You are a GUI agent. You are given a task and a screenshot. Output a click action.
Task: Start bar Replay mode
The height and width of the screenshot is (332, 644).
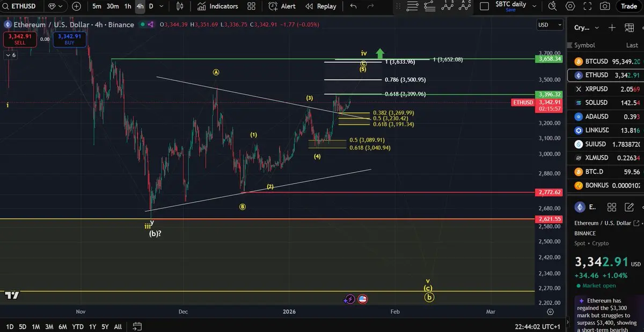321,6
